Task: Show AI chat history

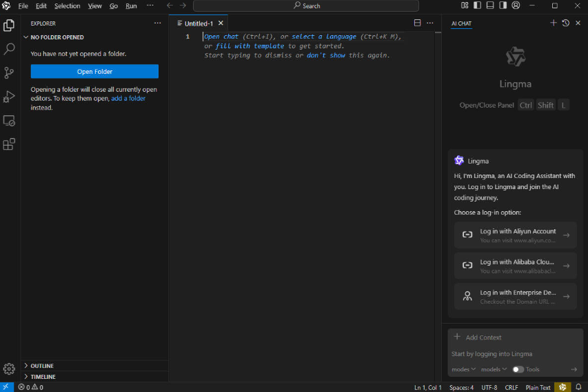Action: (x=565, y=23)
